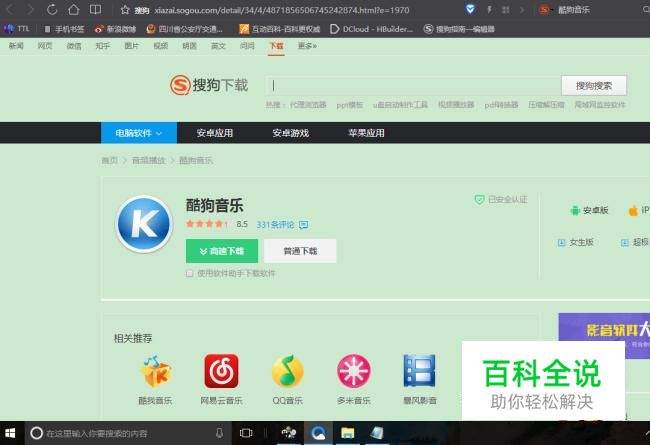This screenshot has width=650, height=445.
Task: Open the 安卓应用 category
Action: pyautogui.click(x=215, y=133)
